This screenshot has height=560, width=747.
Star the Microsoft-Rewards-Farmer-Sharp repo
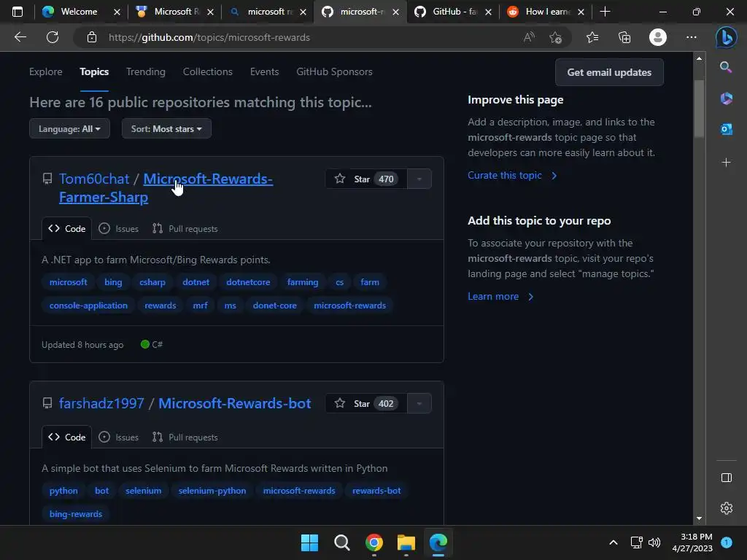(x=366, y=179)
